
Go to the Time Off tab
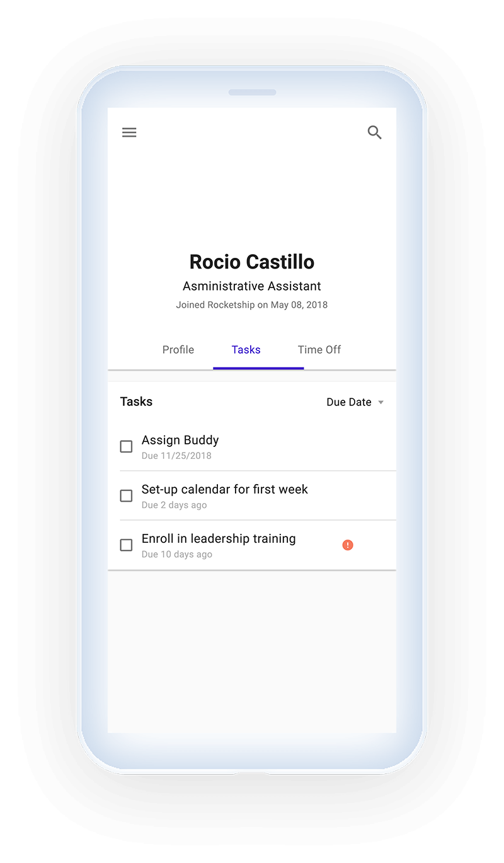tap(319, 350)
